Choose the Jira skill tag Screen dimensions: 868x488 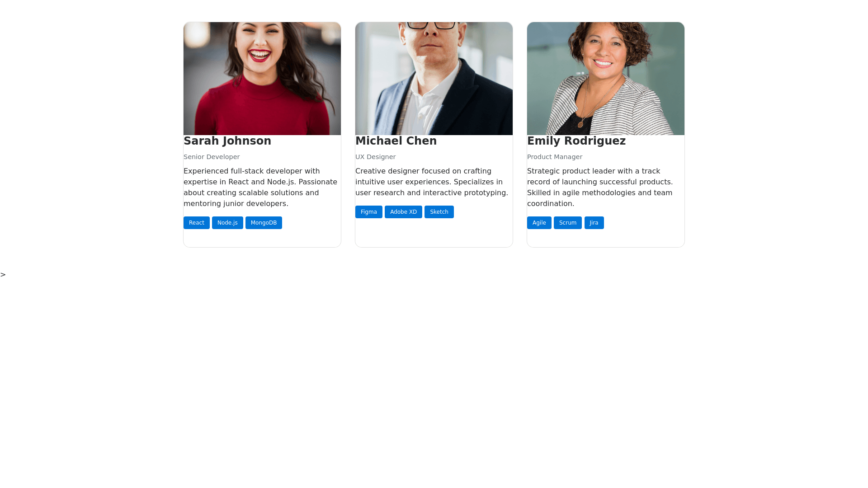click(x=594, y=223)
